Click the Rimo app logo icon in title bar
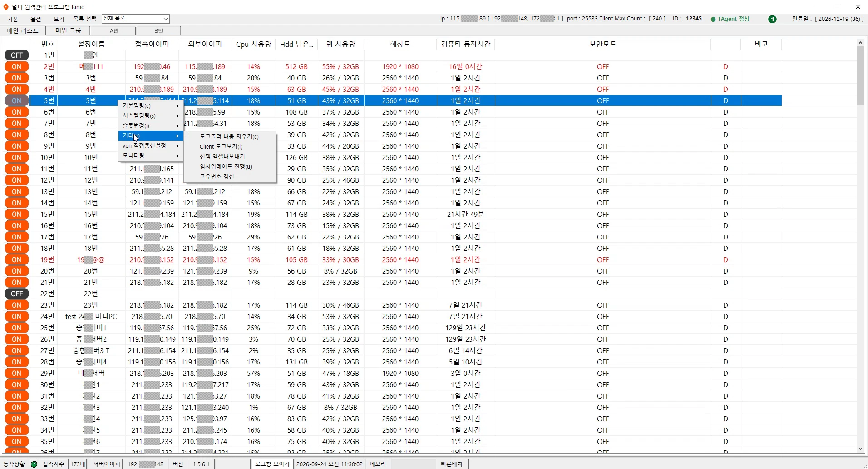The image size is (868, 469). click(6, 7)
